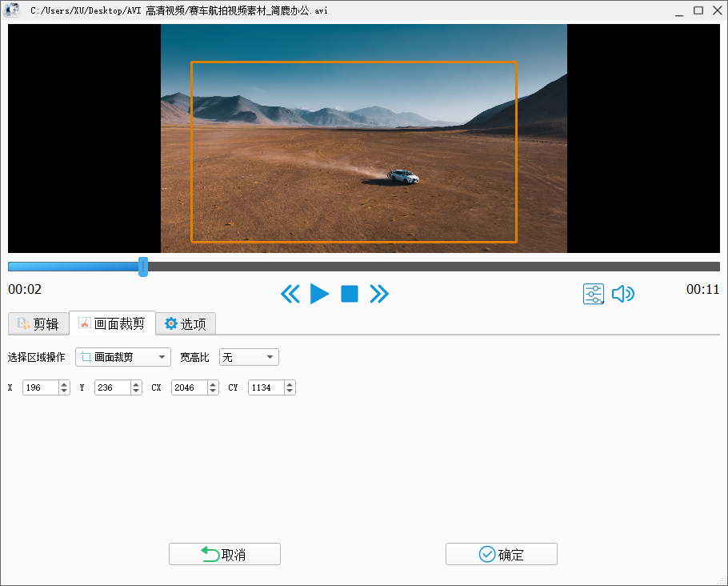Viewport: 728px width, 586px height.
Task: Decrease the Y value with down arrow
Action: tap(136, 391)
